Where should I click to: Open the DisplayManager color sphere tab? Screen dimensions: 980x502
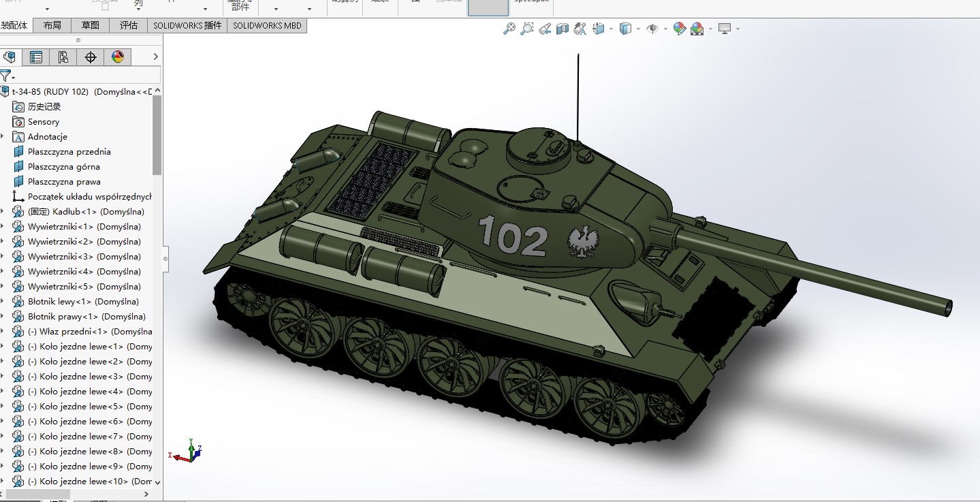118,57
